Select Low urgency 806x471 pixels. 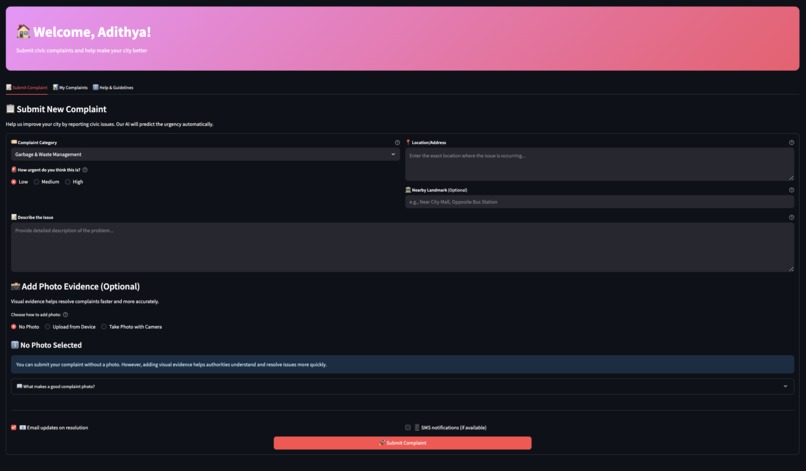click(20, 182)
